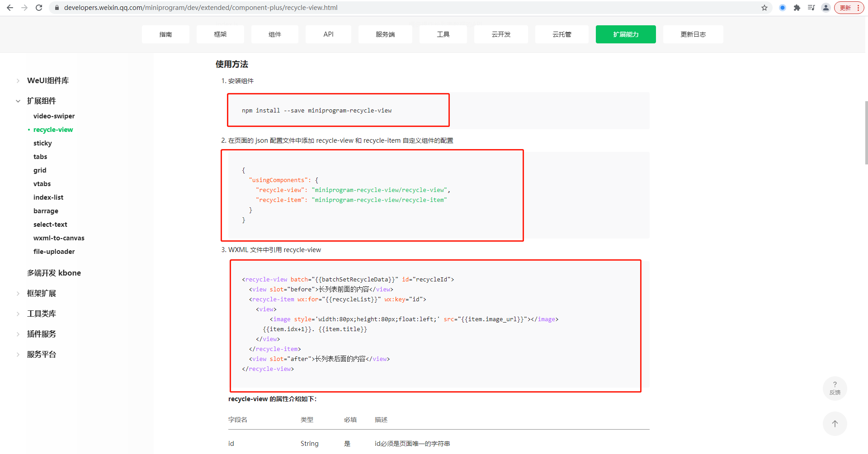Click the blue circle extension icon
The height and width of the screenshot is (454, 868).
tap(783, 8)
